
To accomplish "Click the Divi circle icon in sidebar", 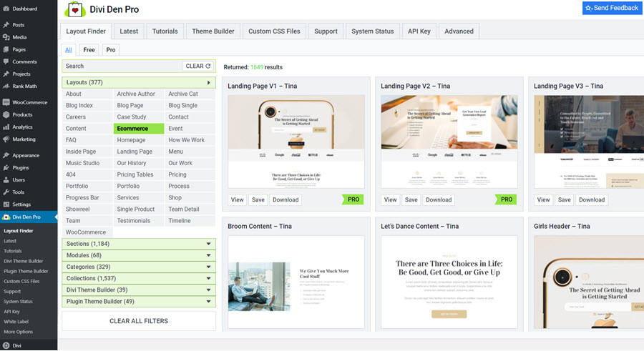I will coord(6,346).
